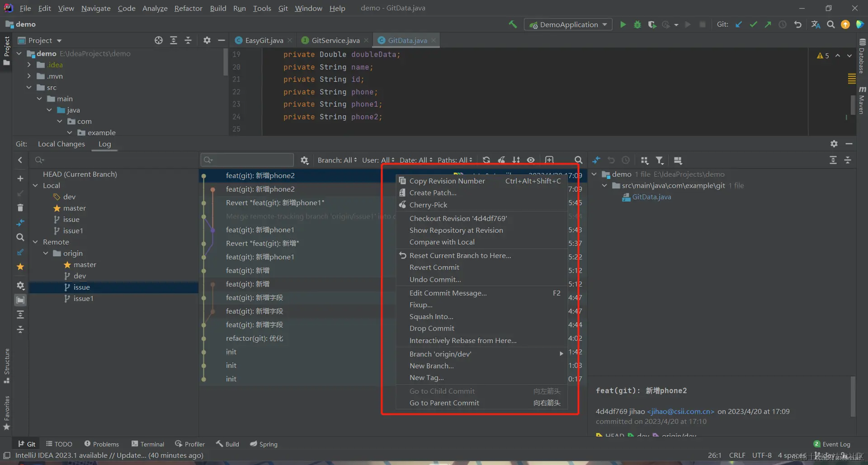This screenshot has width=868, height=465.
Task: Toggle the Maven tool window
Action: [x=862, y=100]
